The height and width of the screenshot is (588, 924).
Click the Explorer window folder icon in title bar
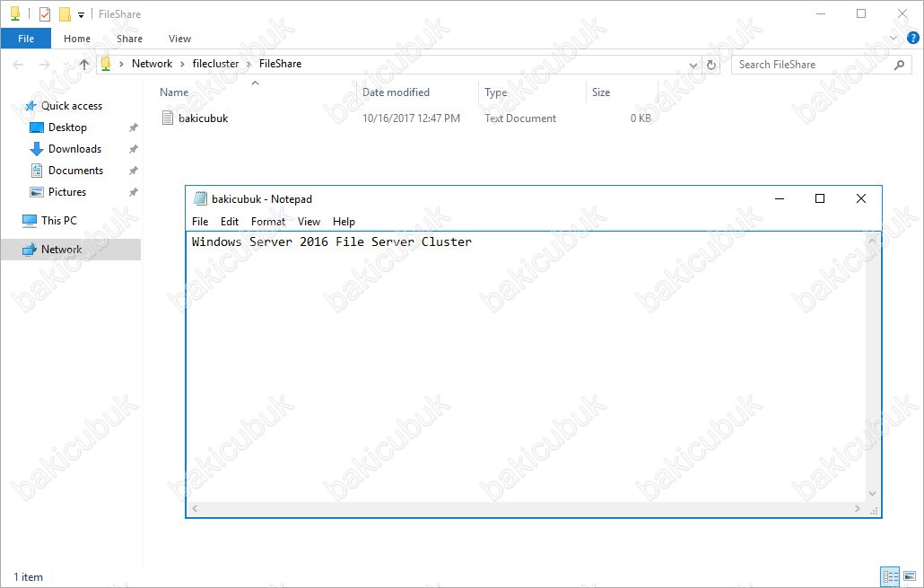[15, 14]
